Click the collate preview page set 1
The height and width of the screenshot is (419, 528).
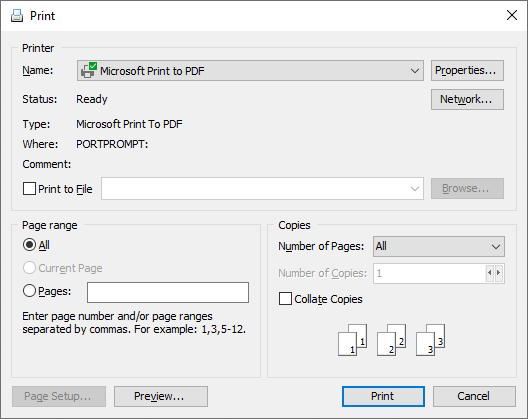[353, 340]
